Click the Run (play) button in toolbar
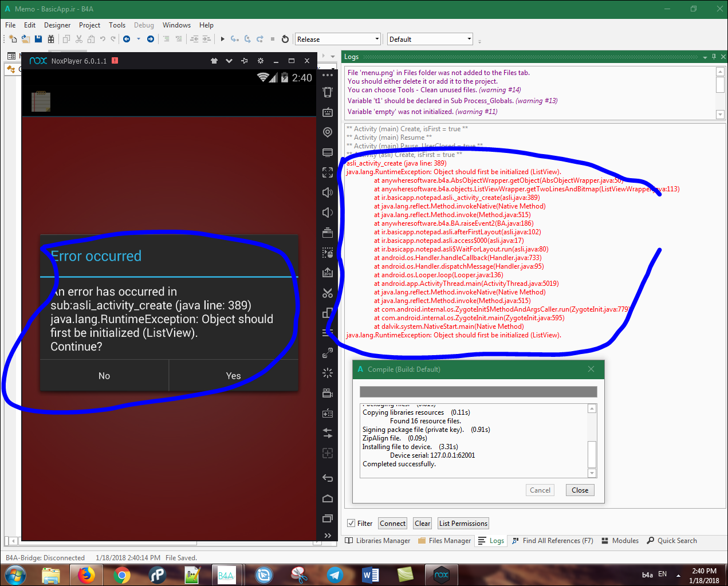 (x=223, y=39)
